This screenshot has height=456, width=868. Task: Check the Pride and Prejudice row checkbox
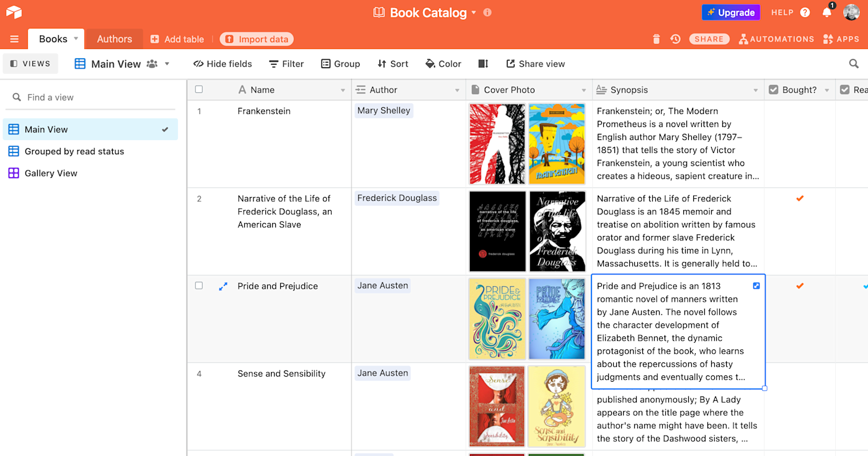pos(199,286)
